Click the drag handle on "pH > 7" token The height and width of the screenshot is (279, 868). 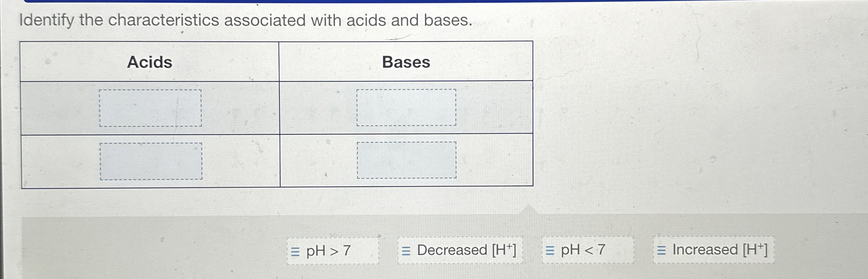tap(295, 250)
